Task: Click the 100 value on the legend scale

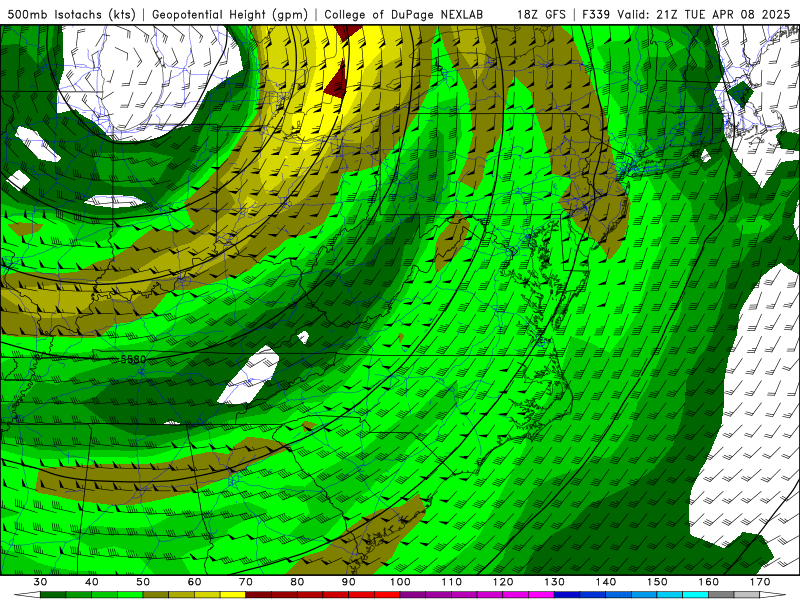Action: coord(400,582)
